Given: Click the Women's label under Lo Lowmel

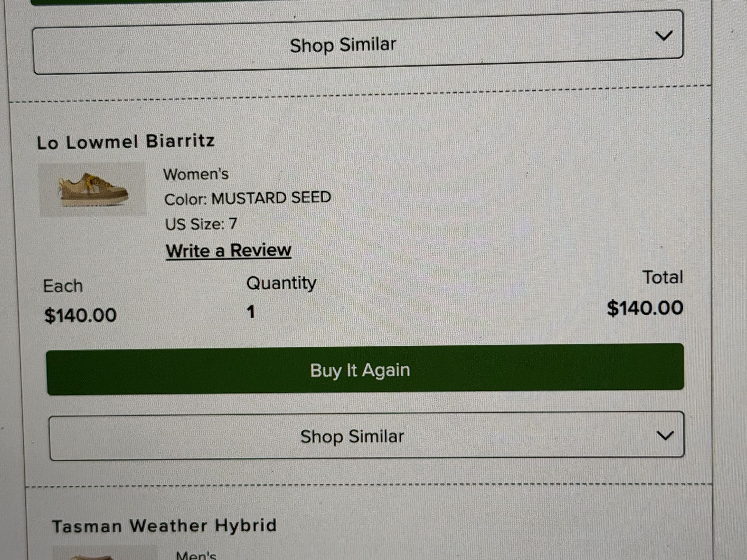Looking at the screenshot, I should point(196,174).
